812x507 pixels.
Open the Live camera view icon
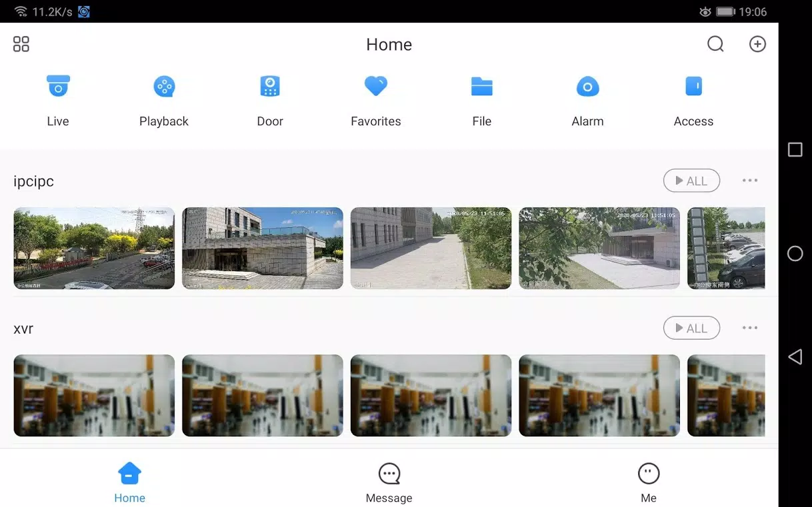click(x=58, y=87)
